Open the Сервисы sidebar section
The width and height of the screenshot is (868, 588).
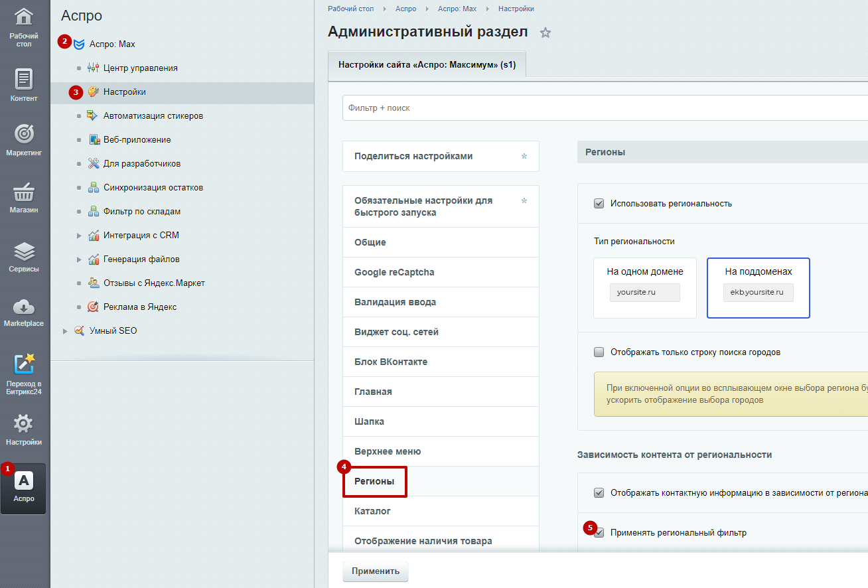coord(24,256)
